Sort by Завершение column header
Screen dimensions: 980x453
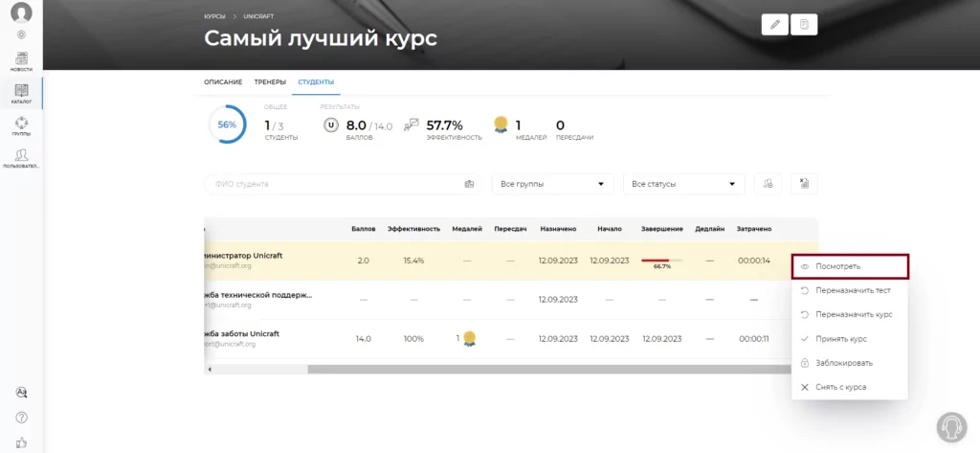pos(662,229)
